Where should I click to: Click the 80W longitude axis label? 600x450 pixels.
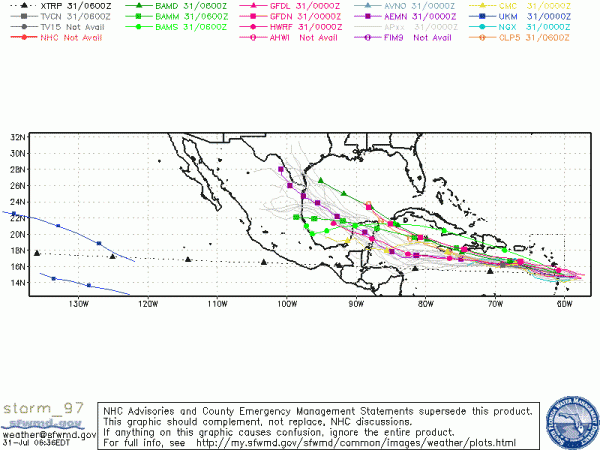click(x=426, y=304)
